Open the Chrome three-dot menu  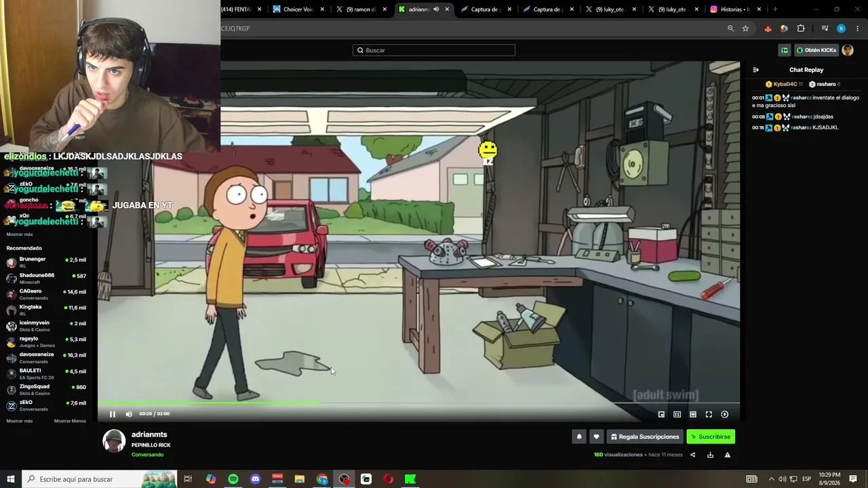[858, 28]
